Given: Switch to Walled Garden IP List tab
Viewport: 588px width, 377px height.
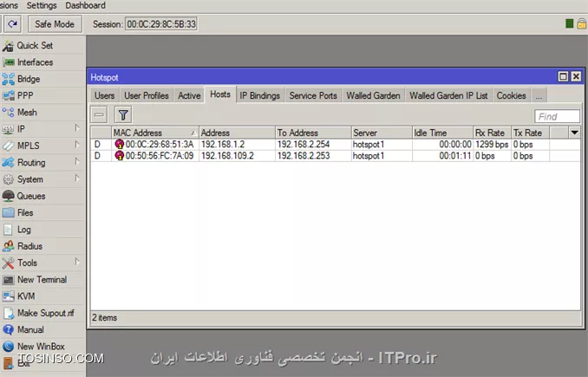Looking at the screenshot, I should (x=448, y=96).
